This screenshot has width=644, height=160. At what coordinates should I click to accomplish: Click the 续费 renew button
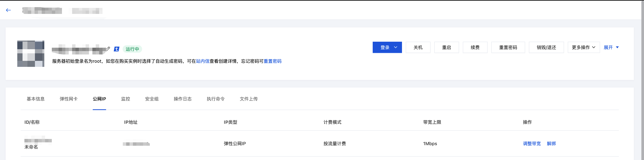coord(475,48)
